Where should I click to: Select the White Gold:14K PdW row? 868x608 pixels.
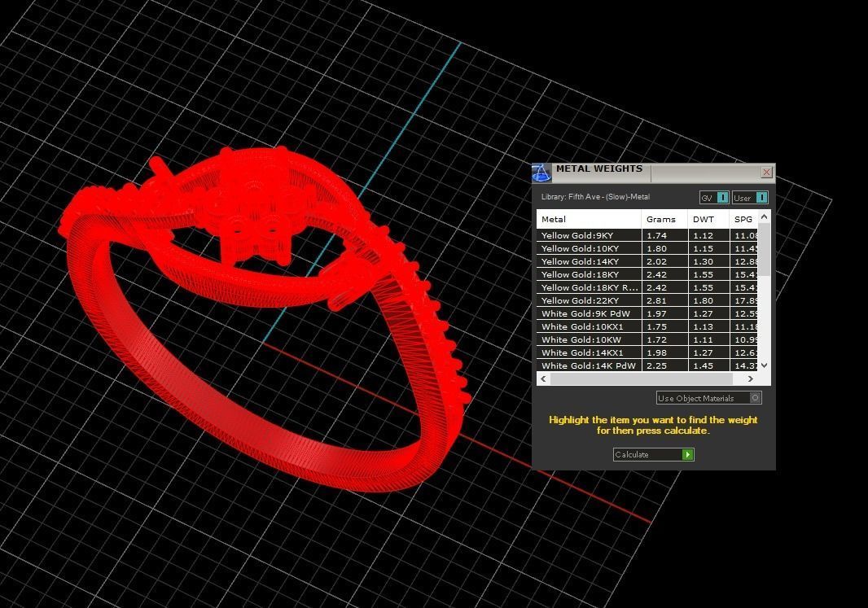pos(647,365)
